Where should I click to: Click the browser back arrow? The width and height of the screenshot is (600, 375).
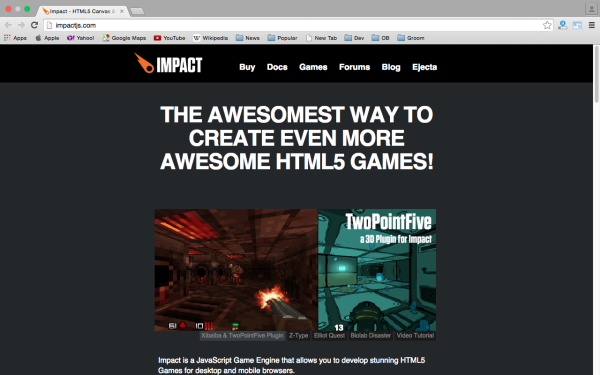pos(8,25)
